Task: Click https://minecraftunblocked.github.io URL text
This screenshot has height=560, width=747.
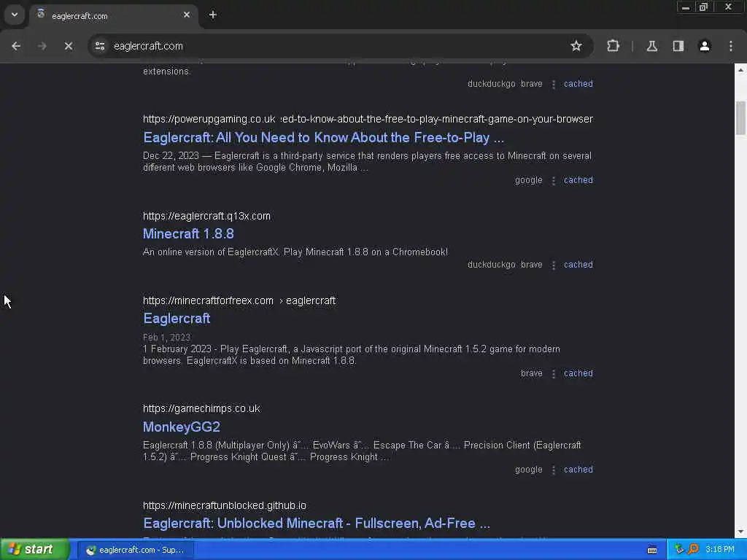Action: pyautogui.click(x=225, y=506)
